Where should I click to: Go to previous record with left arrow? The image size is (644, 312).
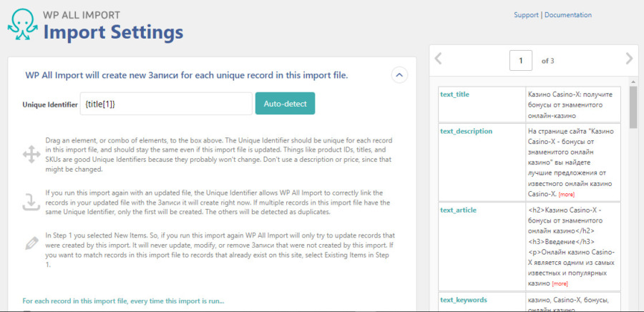point(438,59)
